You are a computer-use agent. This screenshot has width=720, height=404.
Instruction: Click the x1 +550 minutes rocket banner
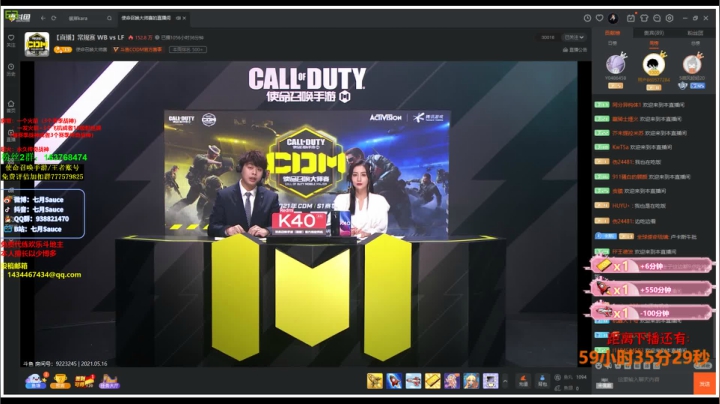tap(651, 290)
